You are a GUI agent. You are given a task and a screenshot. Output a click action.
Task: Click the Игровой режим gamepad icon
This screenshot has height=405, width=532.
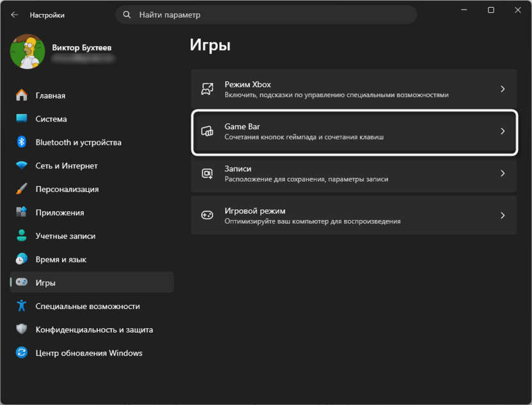coord(207,215)
